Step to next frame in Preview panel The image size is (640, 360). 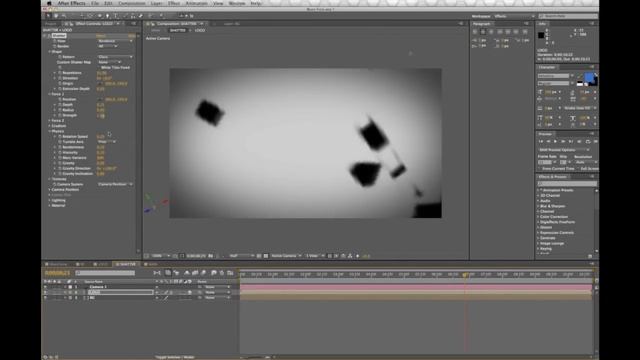point(563,141)
